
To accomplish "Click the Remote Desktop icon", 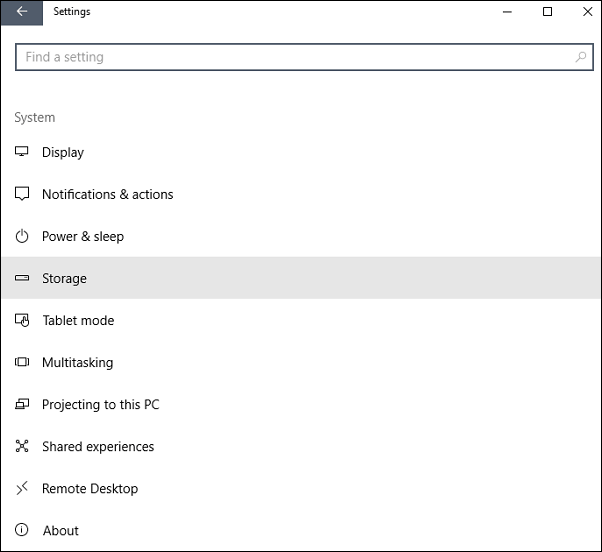I will (x=22, y=489).
